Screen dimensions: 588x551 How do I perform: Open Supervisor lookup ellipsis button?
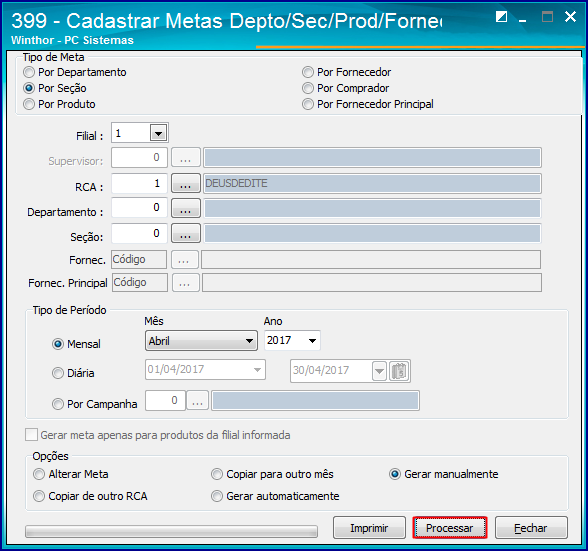(x=186, y=158)
